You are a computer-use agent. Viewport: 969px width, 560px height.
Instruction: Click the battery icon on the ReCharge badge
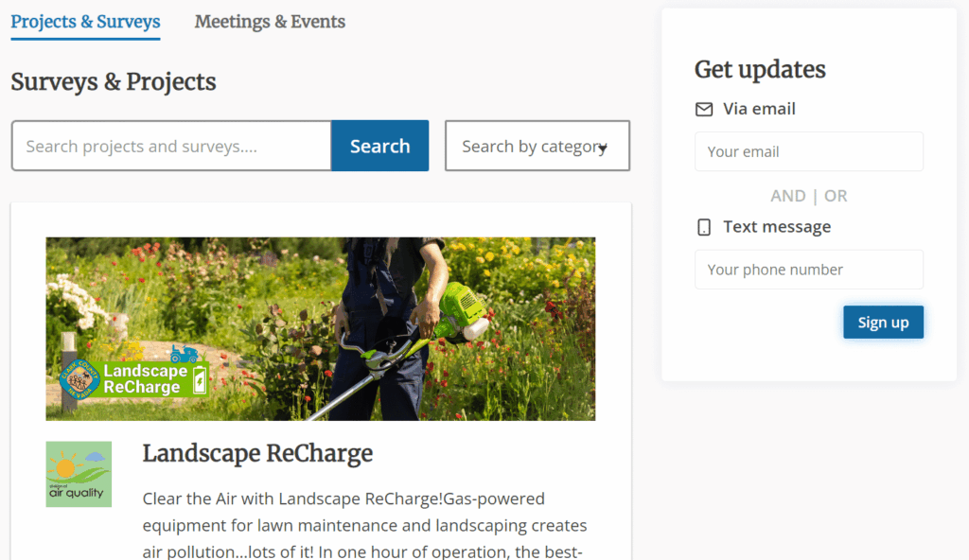(199, 381)
